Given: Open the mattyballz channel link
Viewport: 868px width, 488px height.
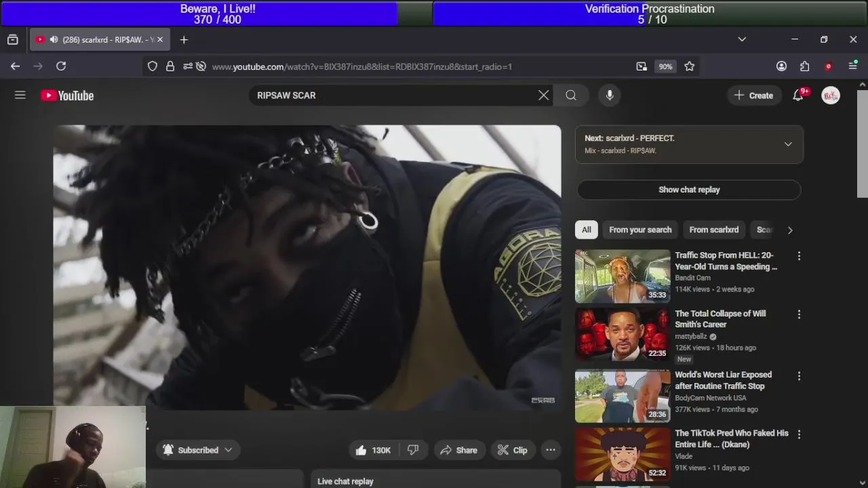Looking at the screenshot, I should click(690, 336).
